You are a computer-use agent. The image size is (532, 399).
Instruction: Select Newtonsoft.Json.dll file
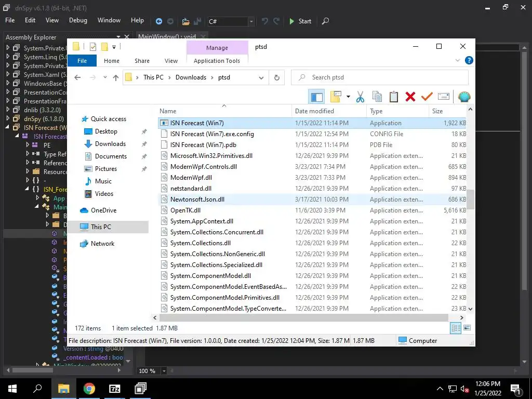click(197, 199)
